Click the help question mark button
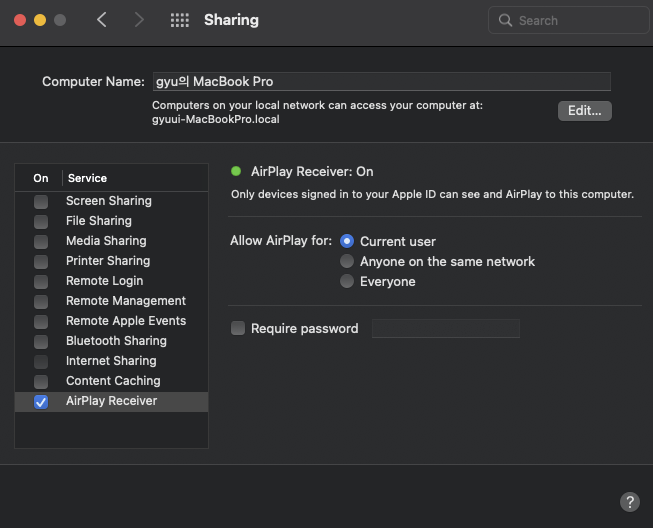 coord(630,502)
